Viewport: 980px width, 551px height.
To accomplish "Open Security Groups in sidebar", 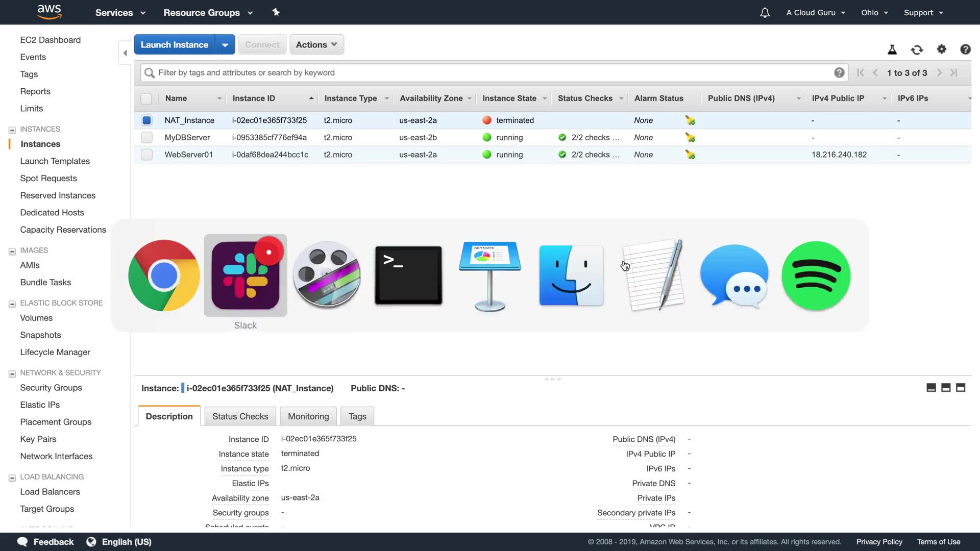I will click(51, 388).
